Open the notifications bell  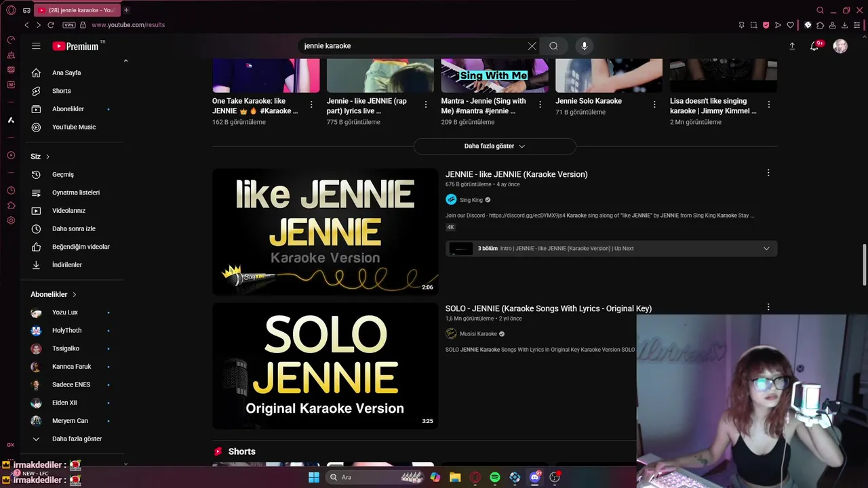(x=814, y=46)
